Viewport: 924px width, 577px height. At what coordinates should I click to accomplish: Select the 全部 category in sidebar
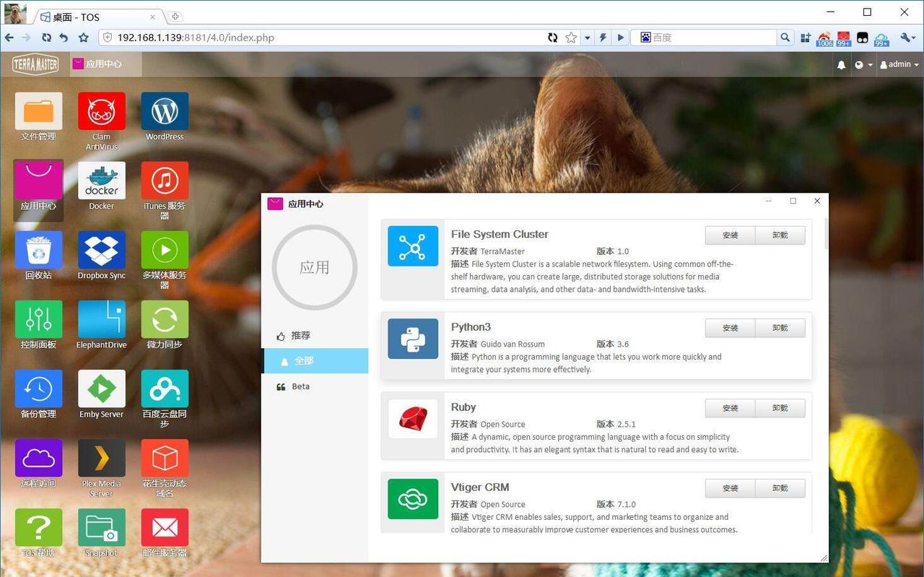[304, 361]
